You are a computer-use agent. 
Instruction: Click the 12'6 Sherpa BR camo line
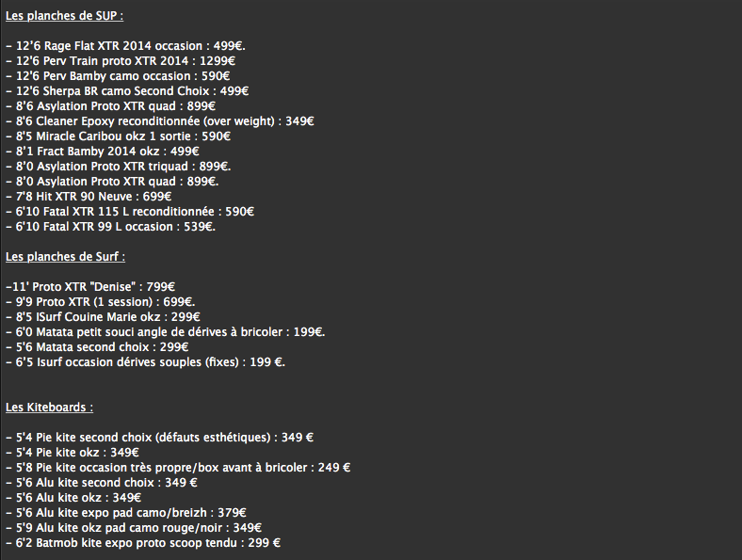[x=127, y=91]
